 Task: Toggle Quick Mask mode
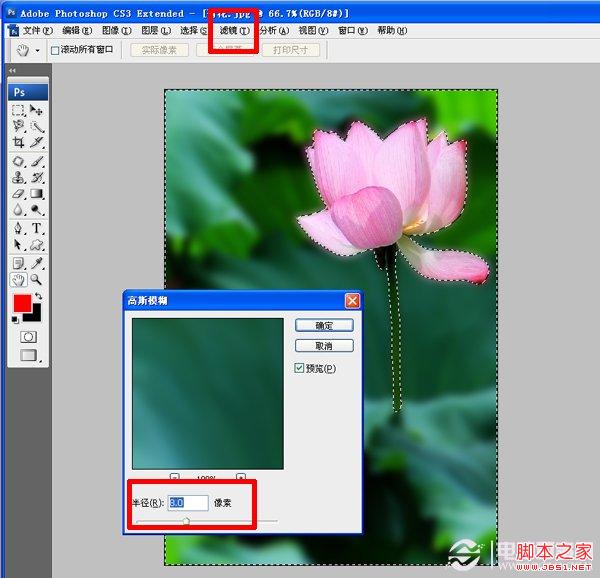(28, 337)
